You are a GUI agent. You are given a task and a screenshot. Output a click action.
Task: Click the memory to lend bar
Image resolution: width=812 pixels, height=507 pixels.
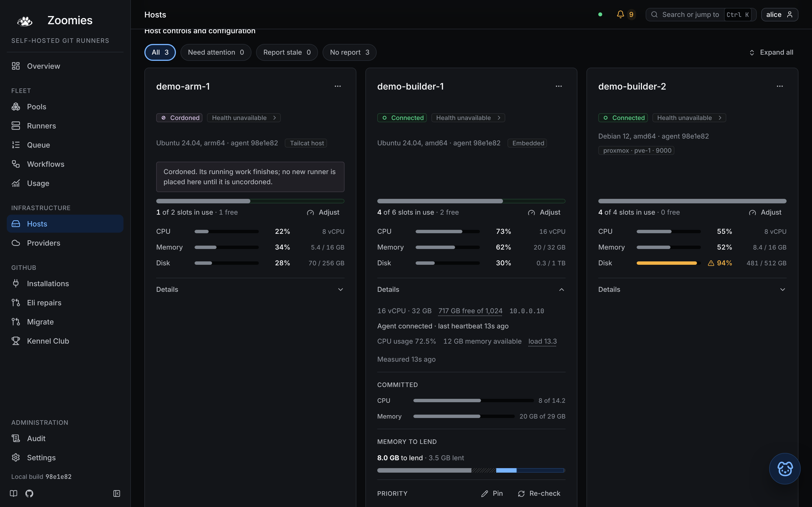pyautogui.click(x=471, y=470)
